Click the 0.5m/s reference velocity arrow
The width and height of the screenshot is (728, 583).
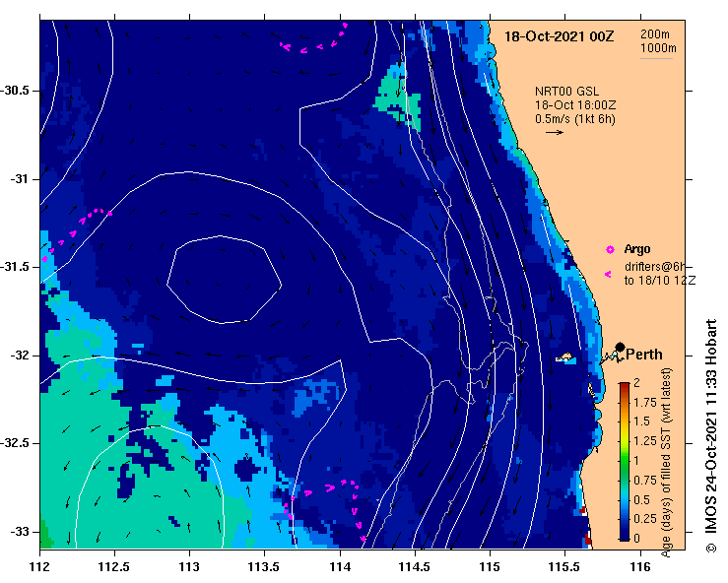555,132
